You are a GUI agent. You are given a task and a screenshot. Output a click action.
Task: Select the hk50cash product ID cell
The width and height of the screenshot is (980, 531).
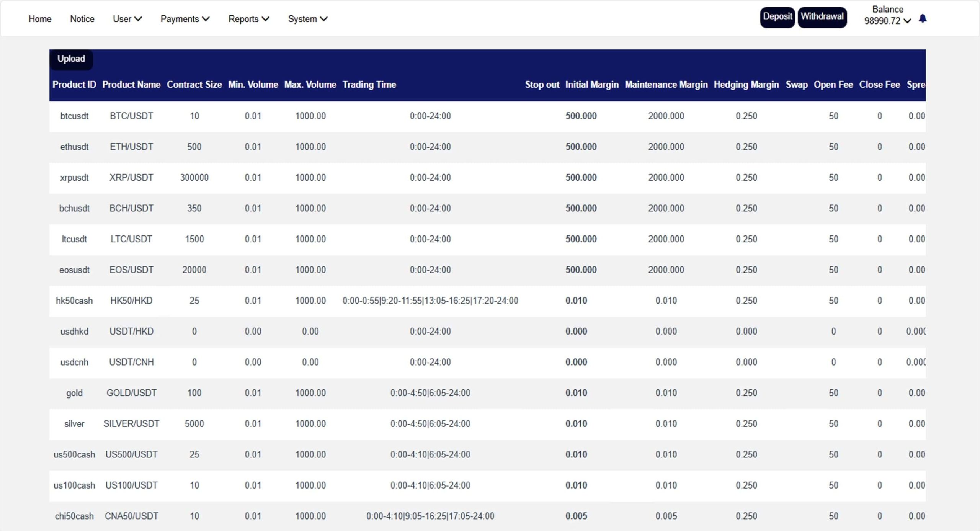coord(74,301)
